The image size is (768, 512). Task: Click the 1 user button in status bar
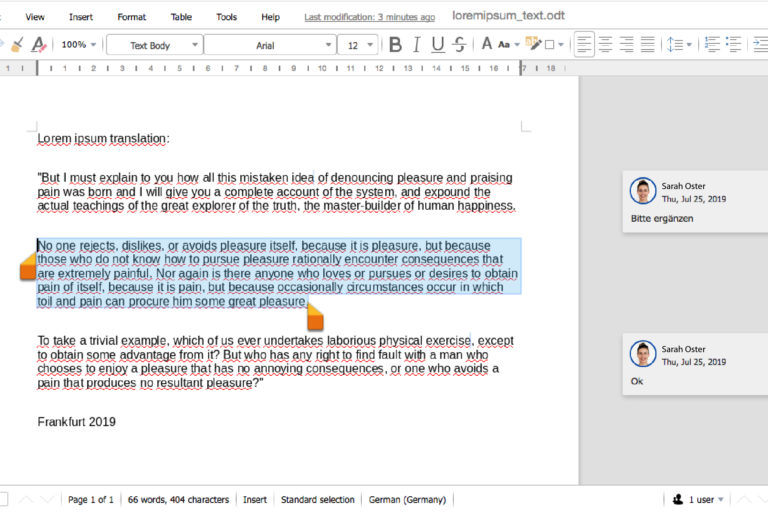[698, 499]
